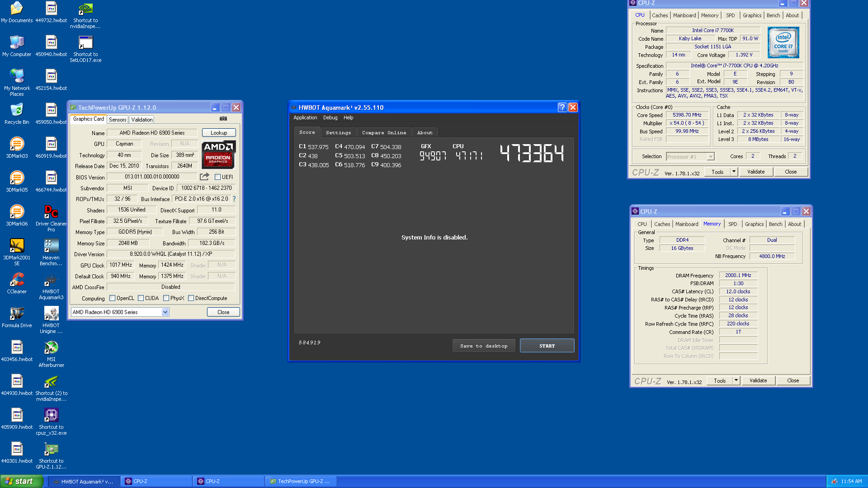This screenshot has height=488, width=868.
Task: Open MSI Afterburner shortcut
Action: 51,354
